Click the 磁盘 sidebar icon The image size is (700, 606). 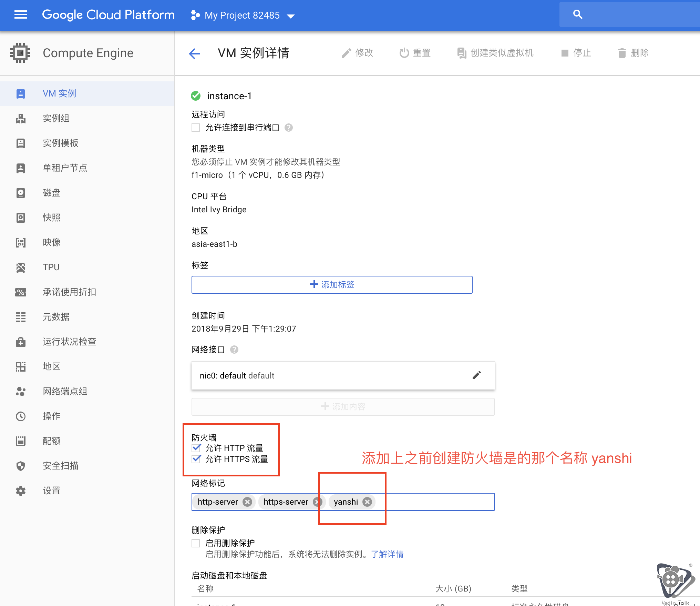(20, 192)
